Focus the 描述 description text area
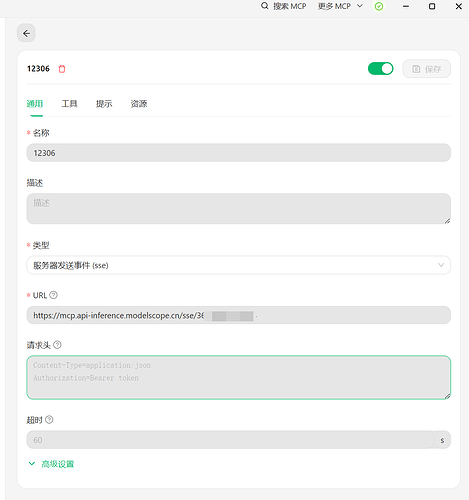The width and height of the screenshot is (469, 500). point(239,209)
